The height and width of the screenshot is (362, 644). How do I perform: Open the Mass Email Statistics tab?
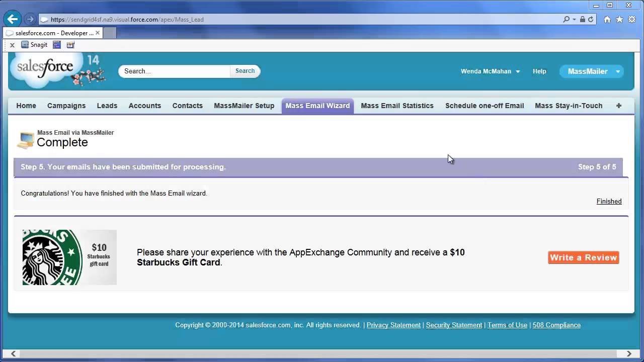(x=397, y=106)
